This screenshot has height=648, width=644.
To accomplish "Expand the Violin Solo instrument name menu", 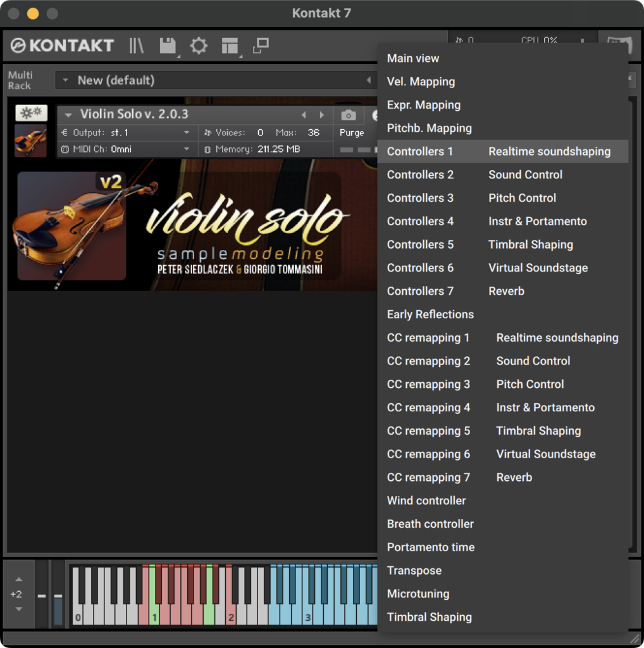I will (x=68, y=115).
